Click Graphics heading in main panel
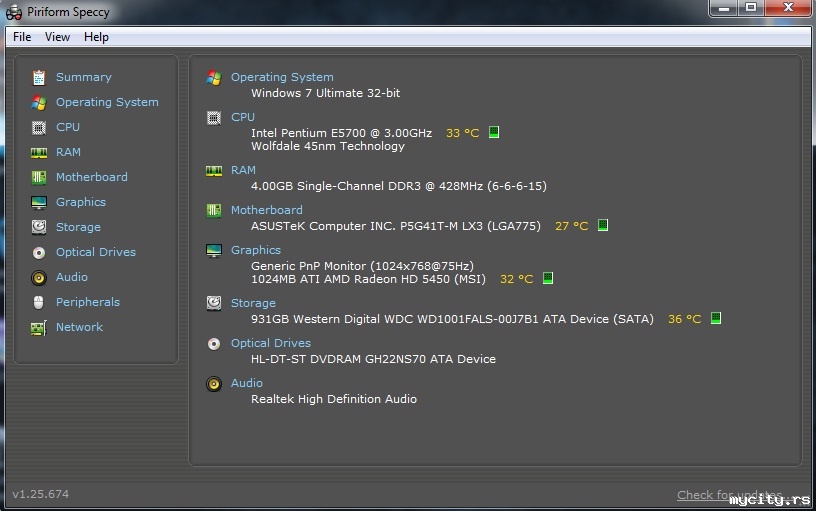 256,250
